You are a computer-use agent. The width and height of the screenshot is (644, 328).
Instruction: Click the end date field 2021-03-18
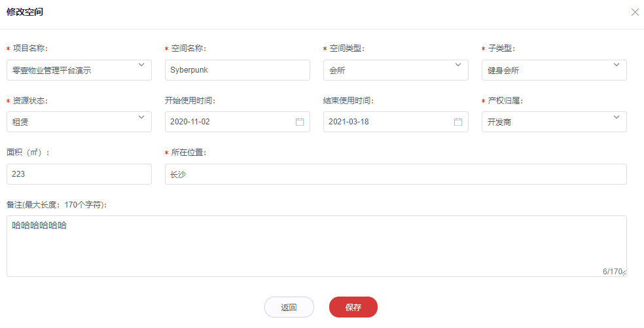pyautogui.click(x=395, y=122)
